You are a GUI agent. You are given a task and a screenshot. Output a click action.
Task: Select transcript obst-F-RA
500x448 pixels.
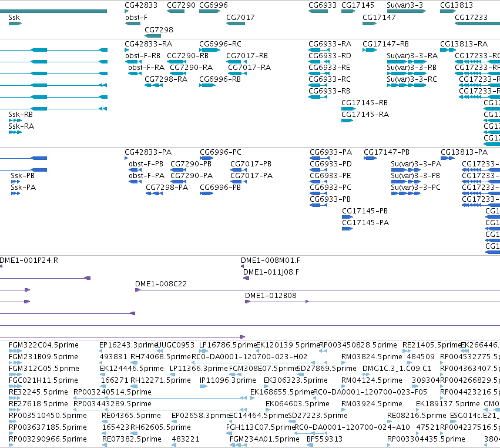point(135,73)
